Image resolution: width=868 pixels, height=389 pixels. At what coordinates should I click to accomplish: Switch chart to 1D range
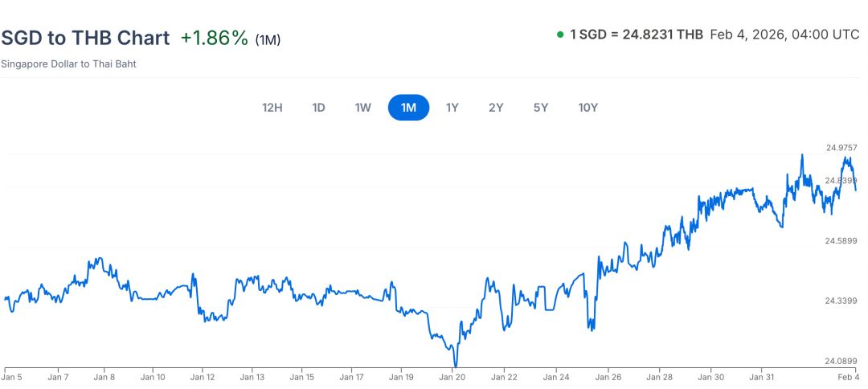coord(318,108)
